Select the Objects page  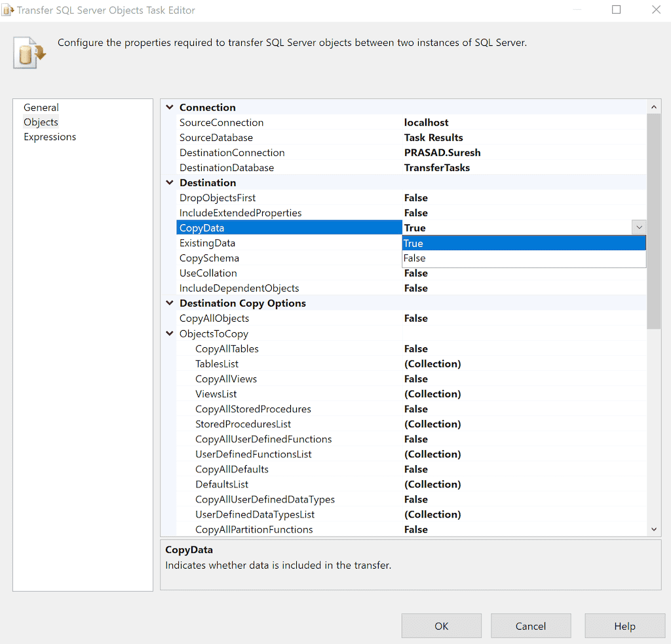pos(41,123)
